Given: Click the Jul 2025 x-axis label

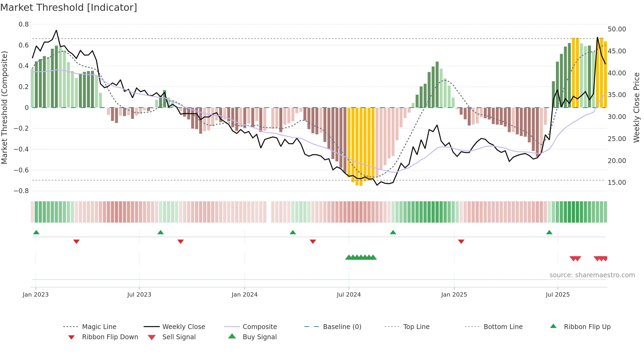Looking at the screenshot, I should (558, 294).
